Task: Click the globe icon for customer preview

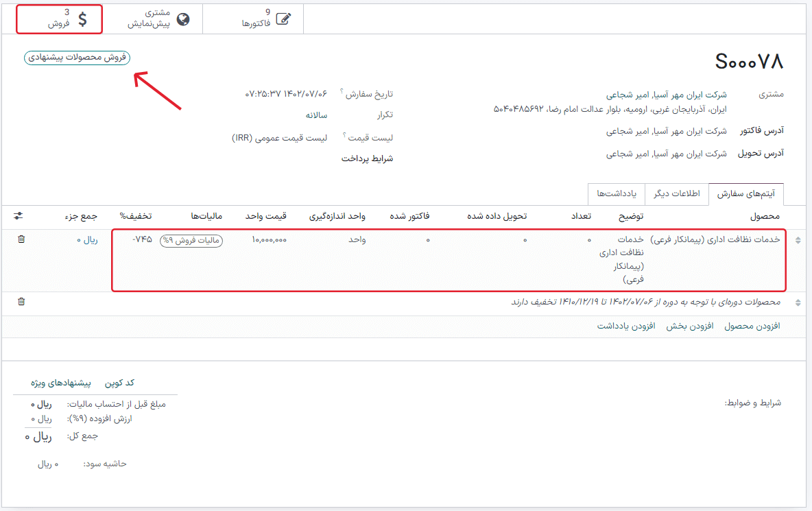Action: (x=182, y=19)
